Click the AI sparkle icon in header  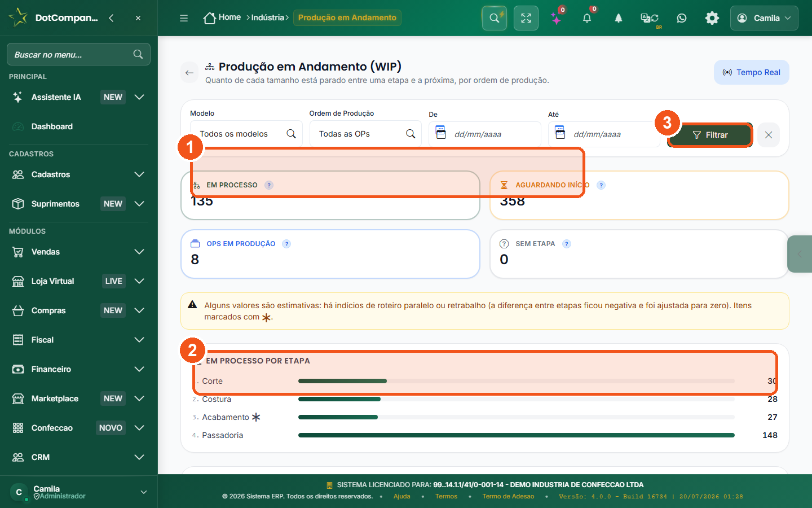[x=557, y=18]
